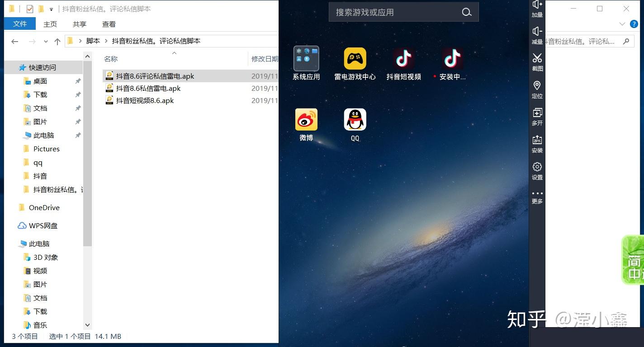Open pinned 下载 under 快速访问

tap(40, 94)
